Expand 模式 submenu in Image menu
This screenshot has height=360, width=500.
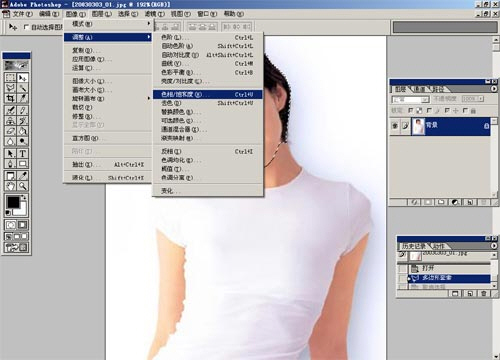coord(108,24)
